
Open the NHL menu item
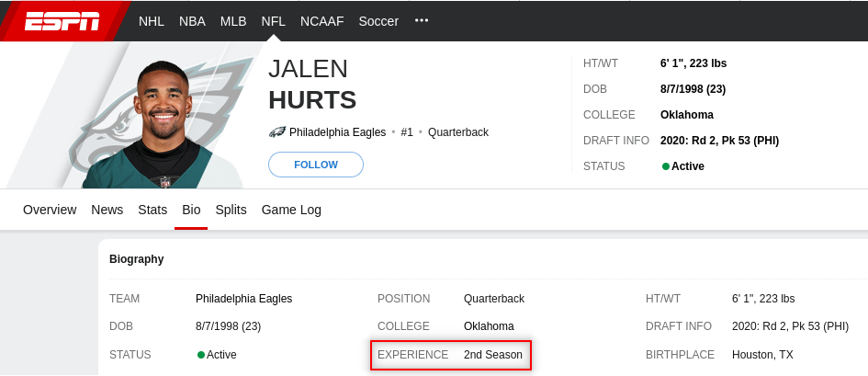(152, 20)
